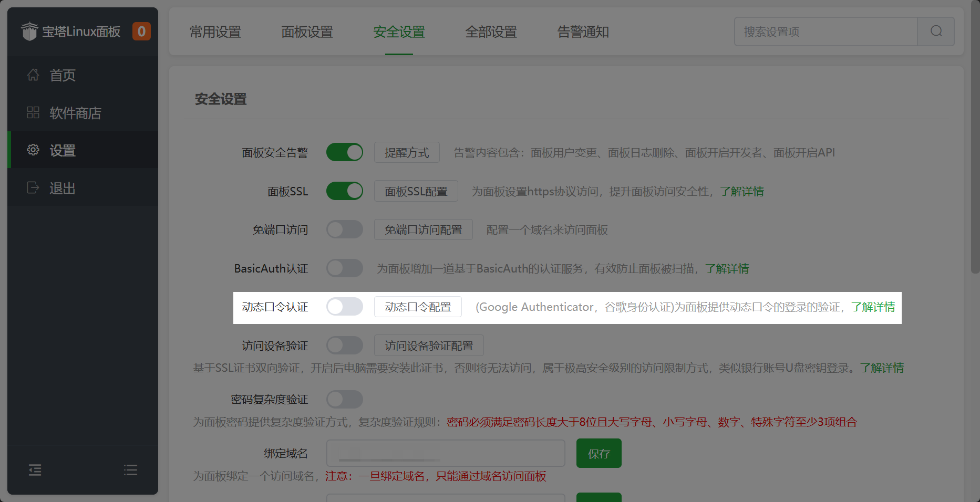Disable the 面板SSL switch
980x502 pixels.
[345, 191]
